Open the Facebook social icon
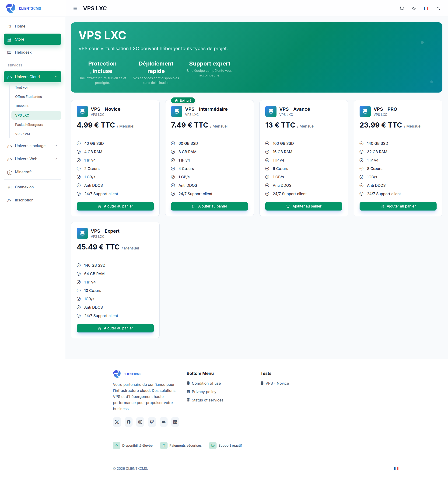Viewport: 448px width, 484px height. 129,422
